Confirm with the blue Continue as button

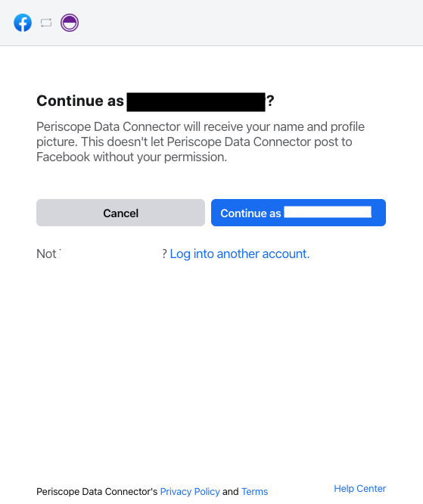point(298,213)
